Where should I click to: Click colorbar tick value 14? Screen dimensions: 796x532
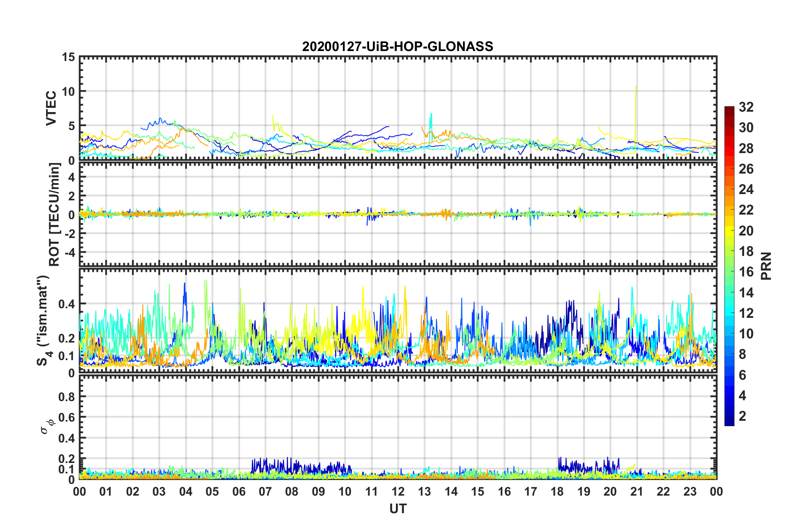[x=746, y=292]
